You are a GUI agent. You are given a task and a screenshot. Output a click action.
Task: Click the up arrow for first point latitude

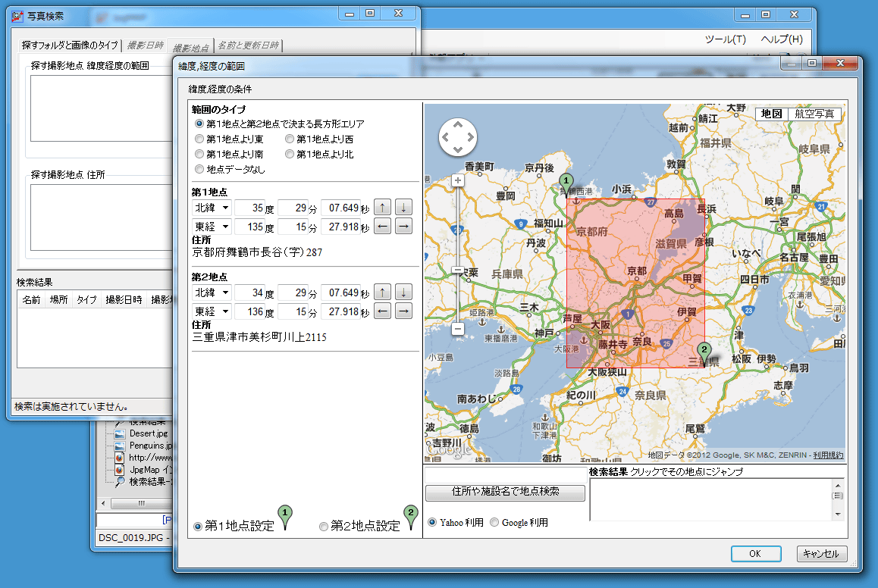pyautogui.click(x=382, y=208)
